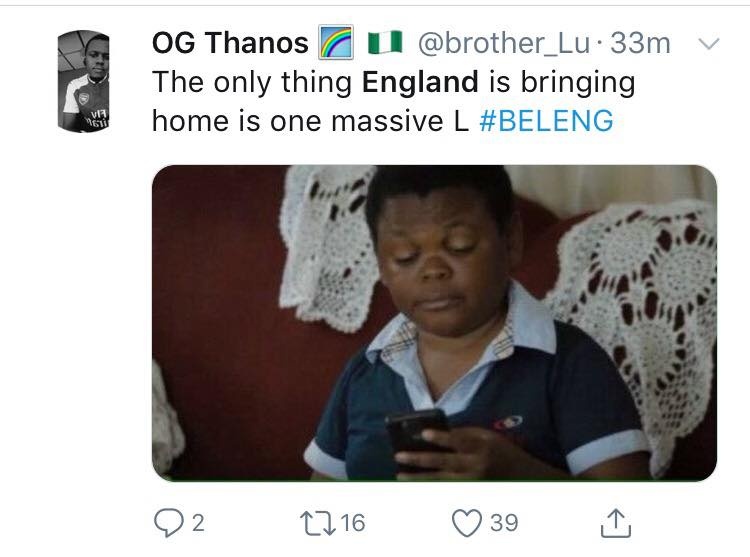Click the reply speech bubble icon
Screen dimensions: 750x557
[165, 521]
